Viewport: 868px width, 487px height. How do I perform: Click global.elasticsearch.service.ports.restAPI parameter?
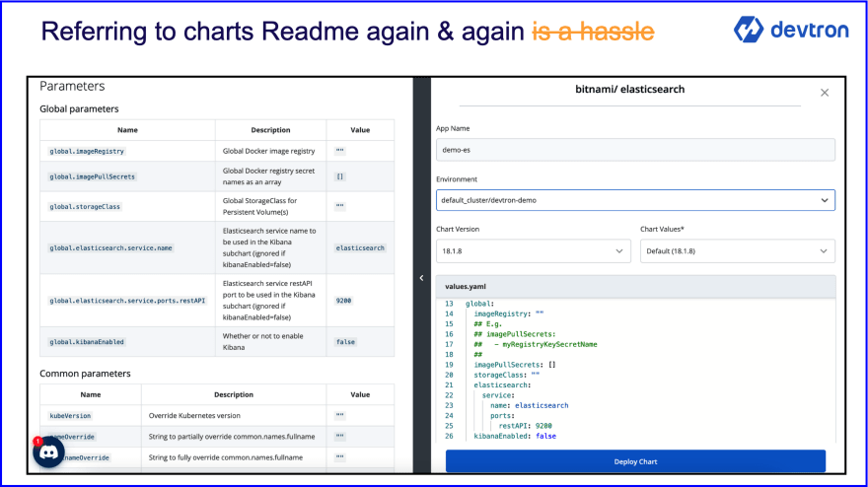coord(127,301)
